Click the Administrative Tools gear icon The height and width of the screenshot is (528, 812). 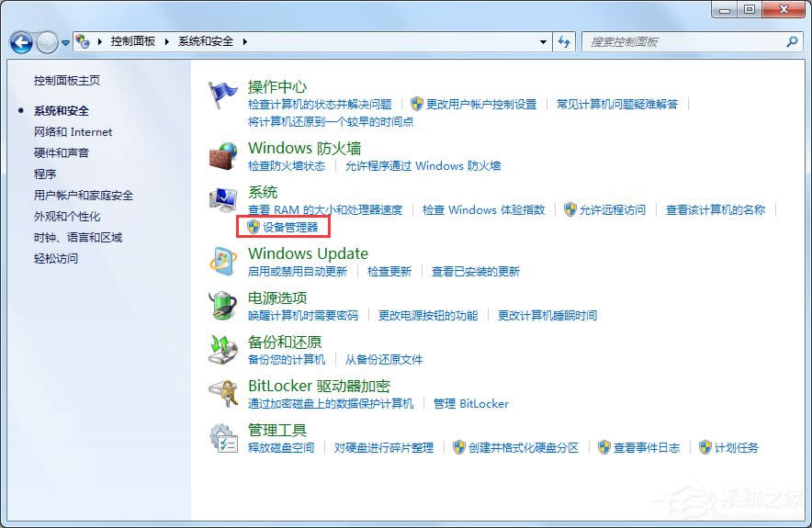pos(222,438)
